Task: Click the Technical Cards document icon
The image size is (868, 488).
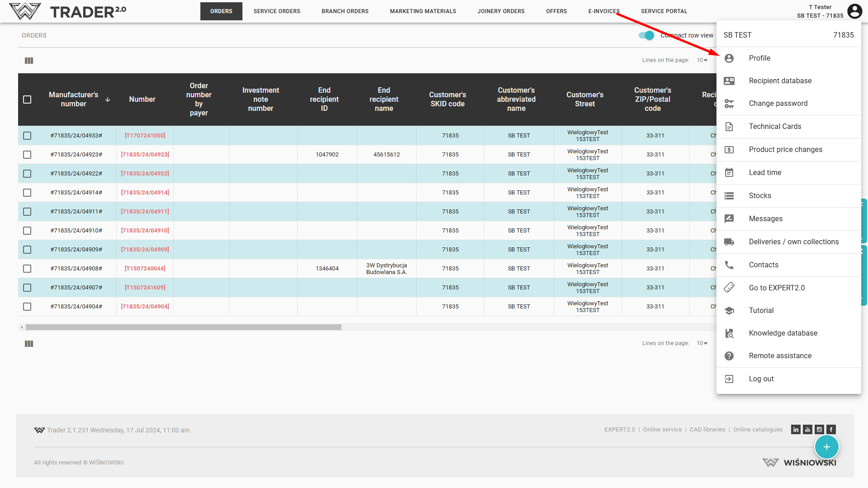Action: pyautogui.click(x=729, y=127)
